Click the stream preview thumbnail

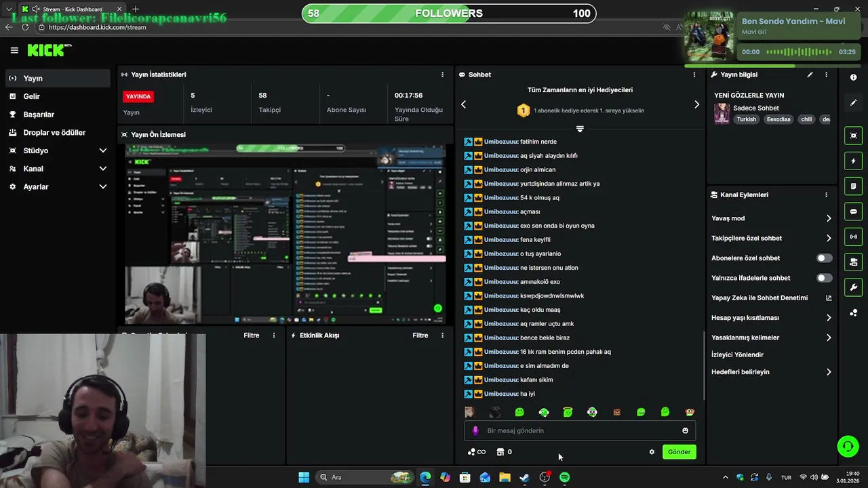285,234
